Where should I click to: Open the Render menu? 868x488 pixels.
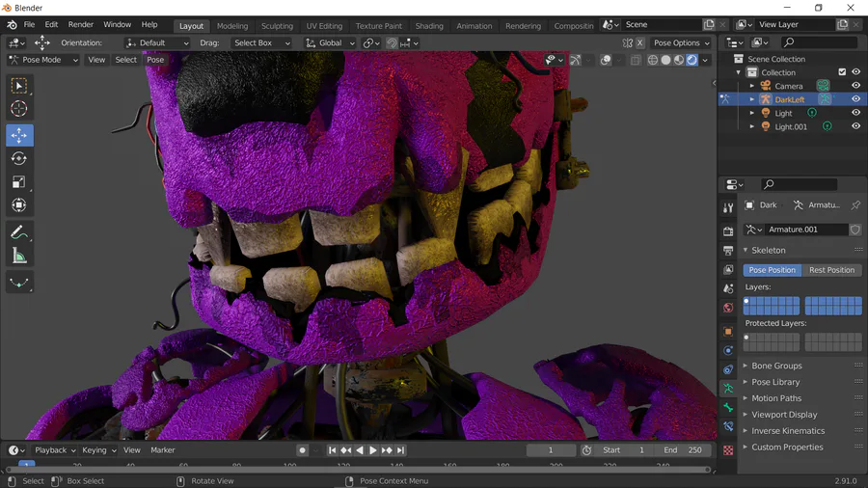click(81, 24)
